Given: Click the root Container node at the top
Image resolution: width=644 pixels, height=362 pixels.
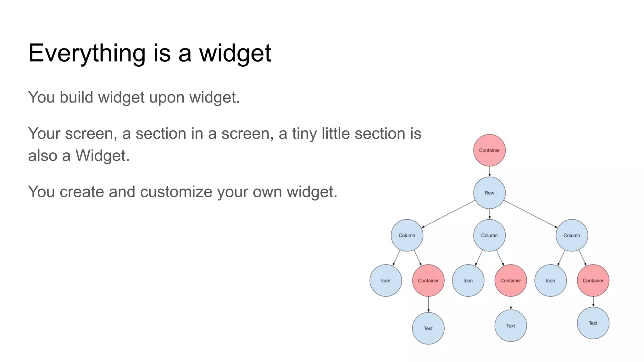Looking at the screenshot, I should pos(489,150).
